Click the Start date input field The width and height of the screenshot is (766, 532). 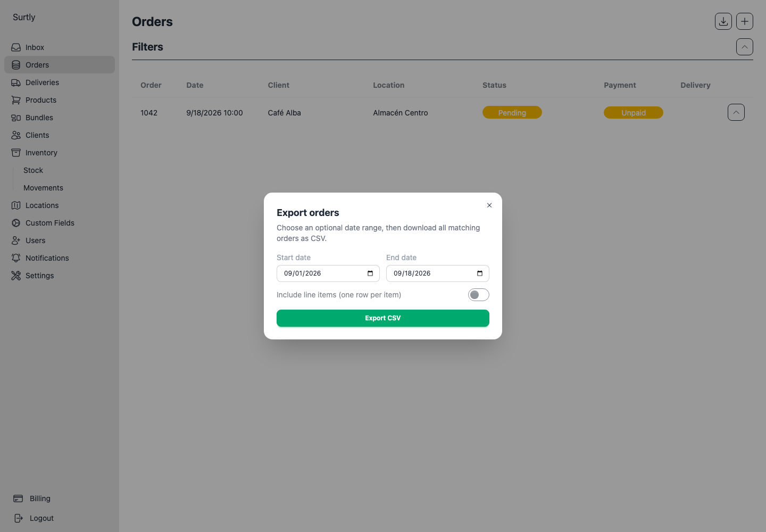(328, 273)
